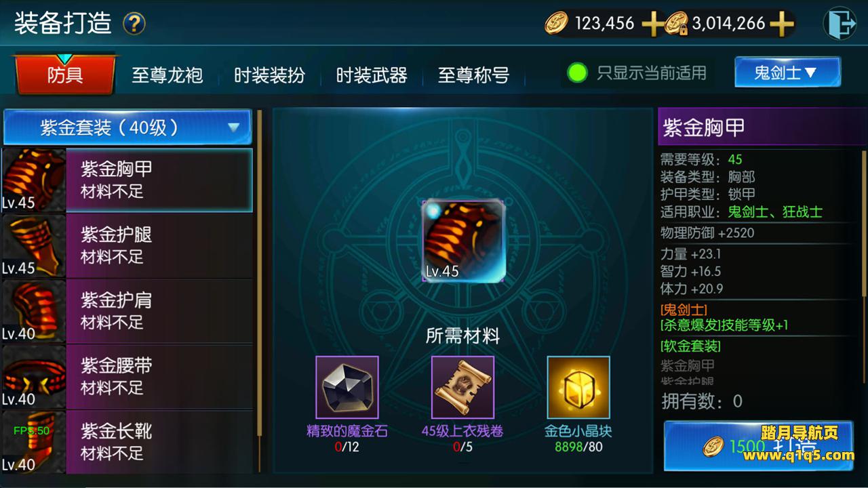Screen dimensions: 868x488
Task: Tap the 金色小晶块 material icon
Action: pos(578,388)
